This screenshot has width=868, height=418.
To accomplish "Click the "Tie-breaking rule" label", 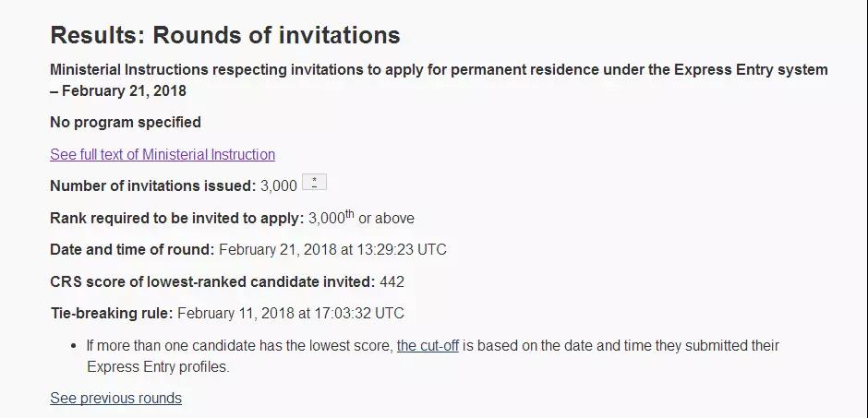I will point(111,313).
